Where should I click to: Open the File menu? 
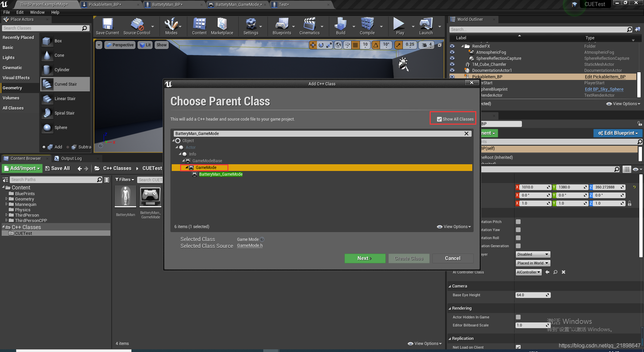(x=6, y=12)
